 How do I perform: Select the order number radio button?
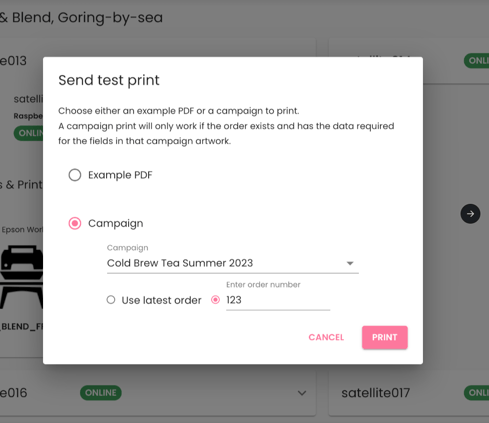[216, 300]
